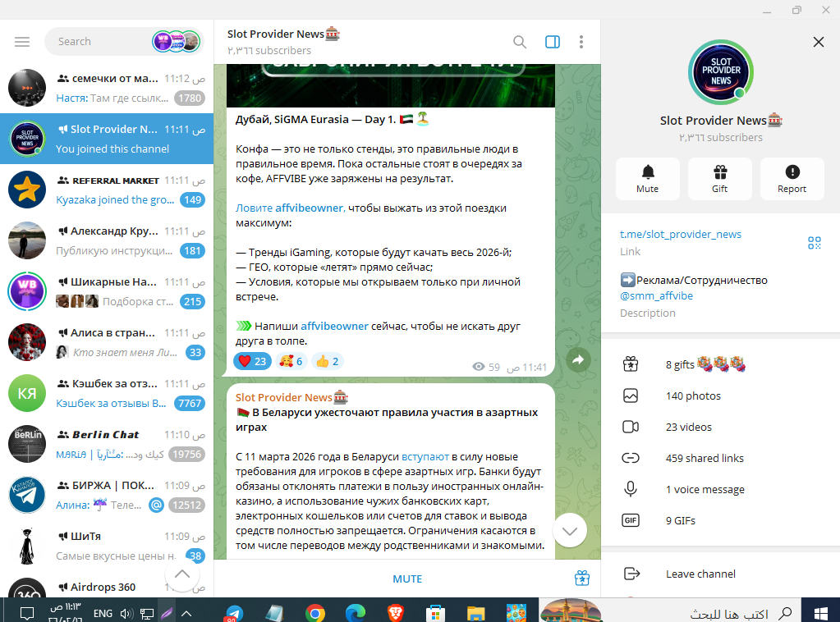Open the 9 GIFs list
840x622 pixels.
[721, 519]
